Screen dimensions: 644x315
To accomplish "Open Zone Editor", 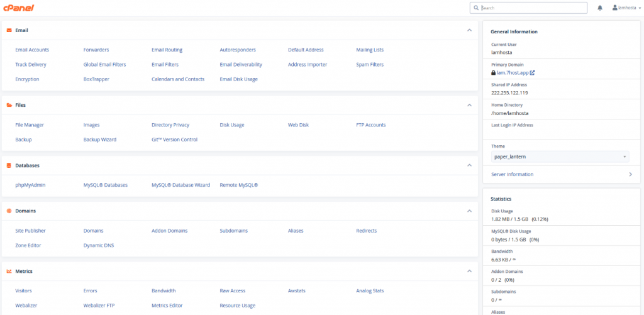I will (28, 246).
